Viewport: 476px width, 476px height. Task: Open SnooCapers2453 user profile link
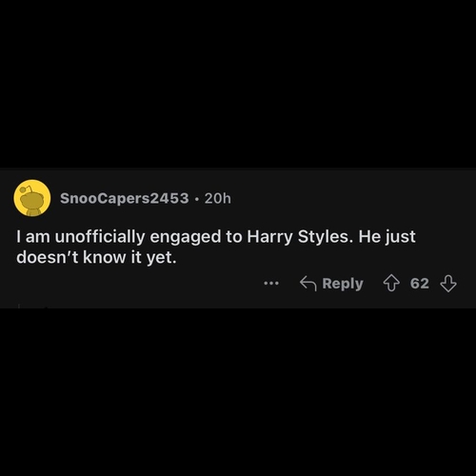point(125,198)
